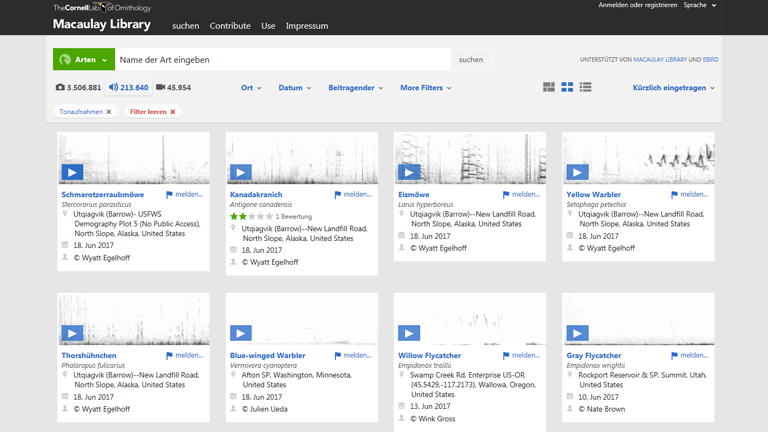Flag the Thorshühnchen entry with melden
This screenshot has height=432, width=768.
pos(184,356)
